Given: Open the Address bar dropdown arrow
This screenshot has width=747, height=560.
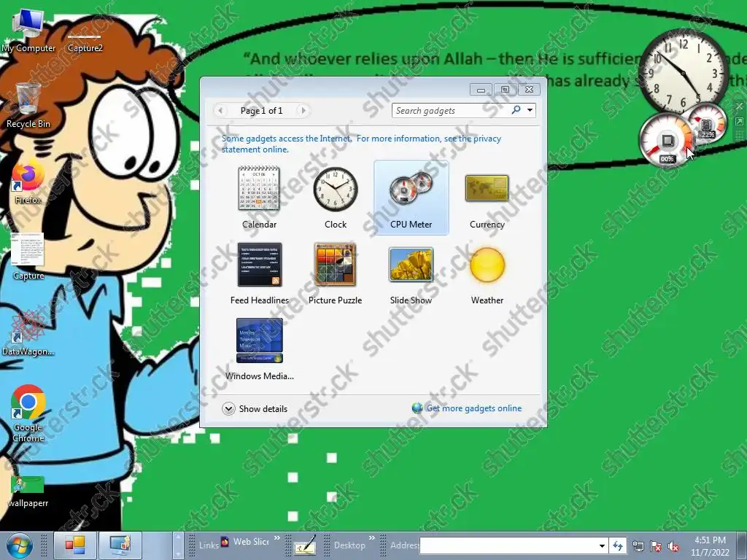Looking at the screenshot, I should click(602, 545).
